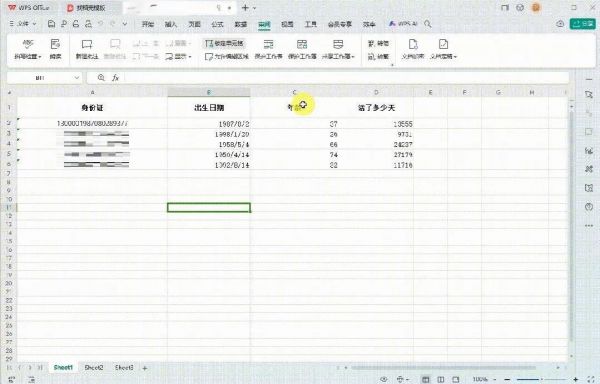Toggle Lock Cell (锁定单元格) setting

pyautogui.click(x=224, y=43)
